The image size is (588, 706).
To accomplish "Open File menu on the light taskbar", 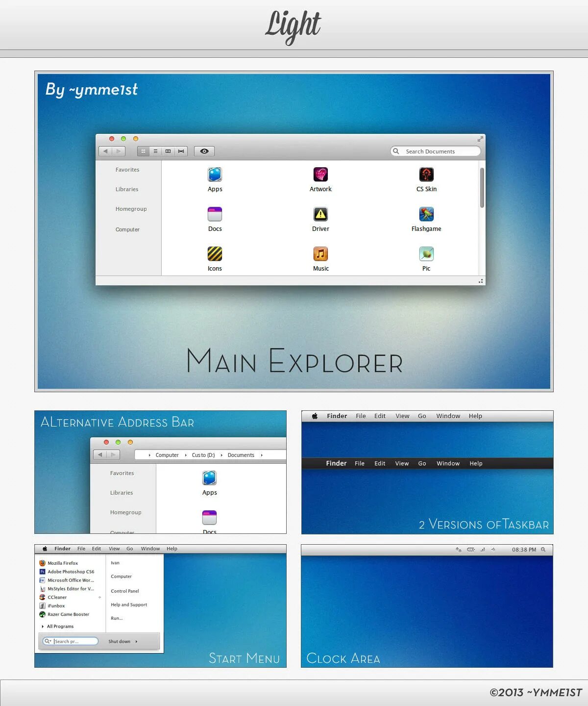I will (361, 416).
